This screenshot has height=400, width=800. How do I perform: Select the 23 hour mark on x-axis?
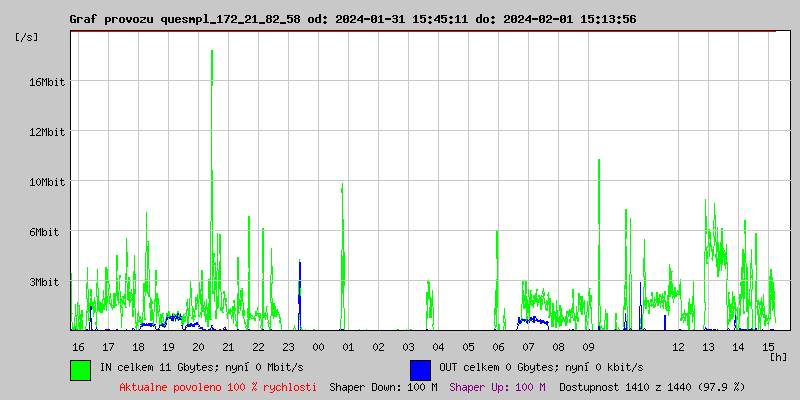288,346
